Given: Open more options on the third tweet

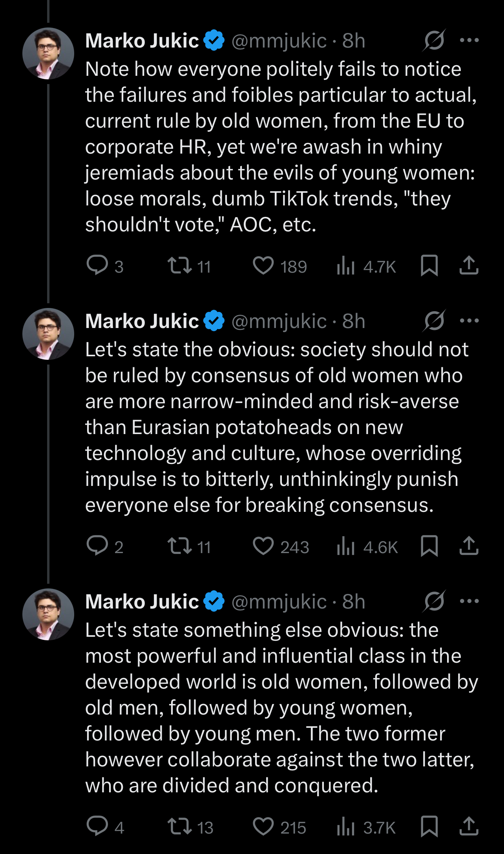Looking at the screenshot, I should 469,601.
